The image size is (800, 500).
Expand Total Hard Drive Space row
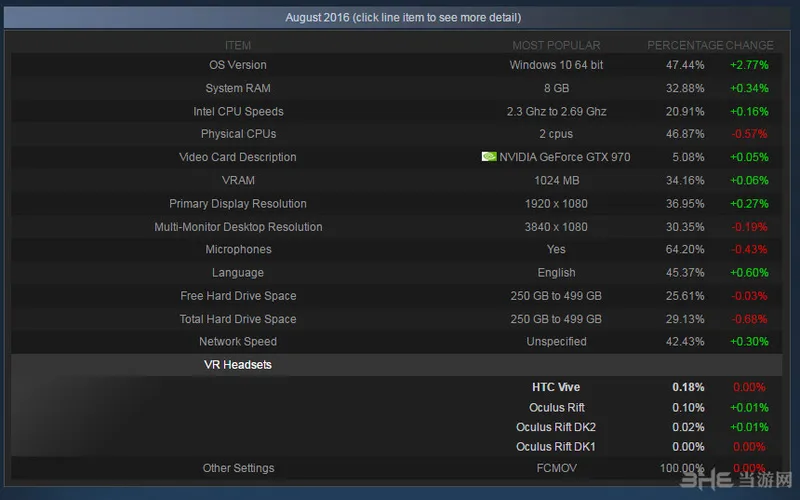click(396, 319)
